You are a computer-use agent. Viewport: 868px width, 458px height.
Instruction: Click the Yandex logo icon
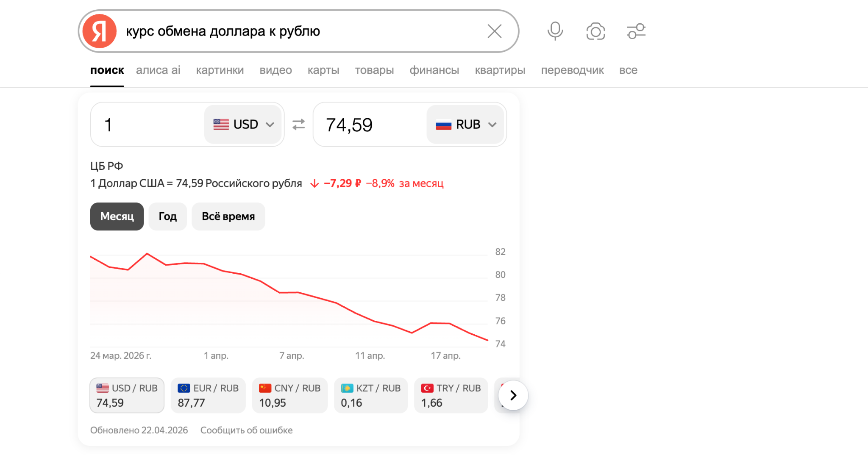100,31
